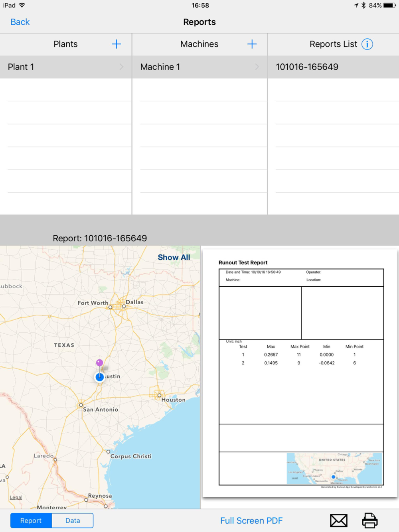This screenshot has width=399, height=532.
Task: Tap the Machines column header
Action: [x=199, y=44]
